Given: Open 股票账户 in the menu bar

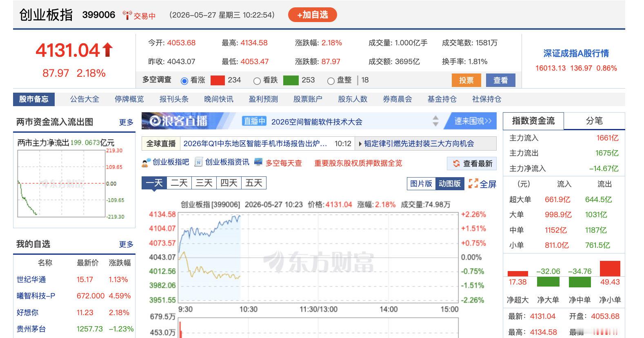Looking at the screenshot, I should pos(308,99).
